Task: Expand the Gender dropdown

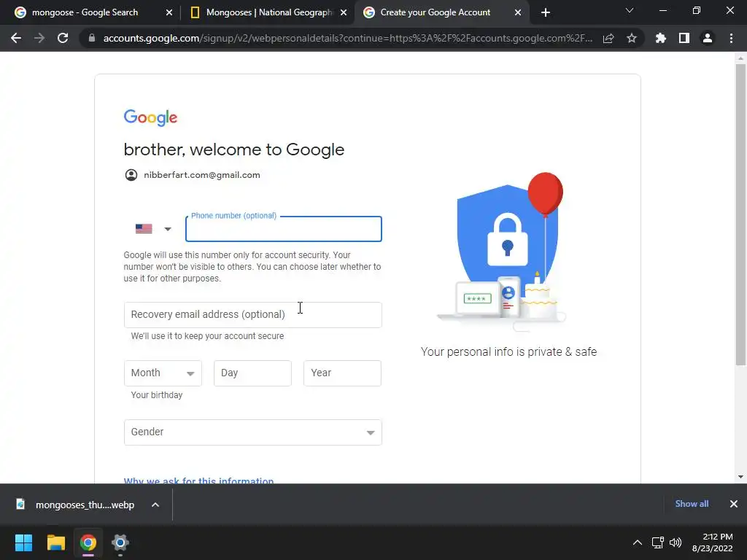Action: (x=252, y=432)
